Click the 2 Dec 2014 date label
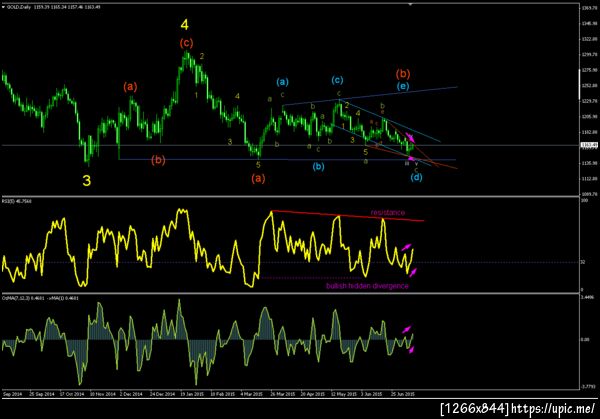 131,394
